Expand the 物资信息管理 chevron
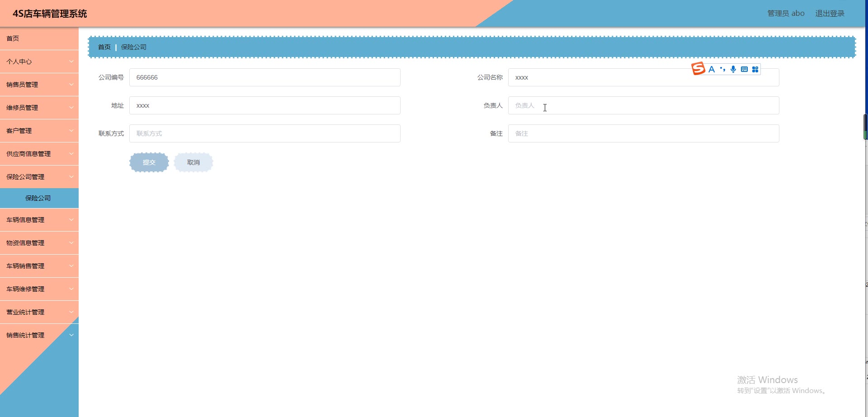The width and height of the screenshot is (868, 417). point(71,243)
